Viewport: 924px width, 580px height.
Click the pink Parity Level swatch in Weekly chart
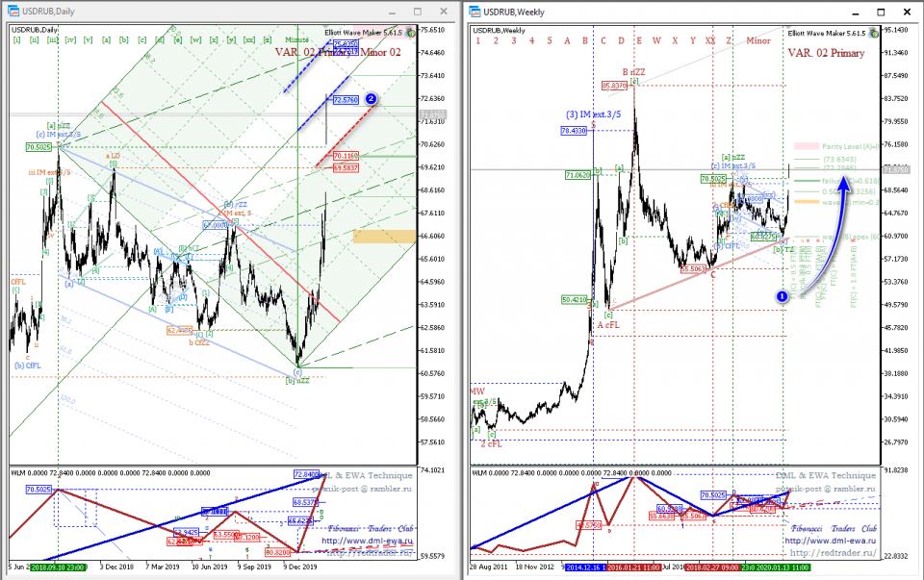click(807, 145)
